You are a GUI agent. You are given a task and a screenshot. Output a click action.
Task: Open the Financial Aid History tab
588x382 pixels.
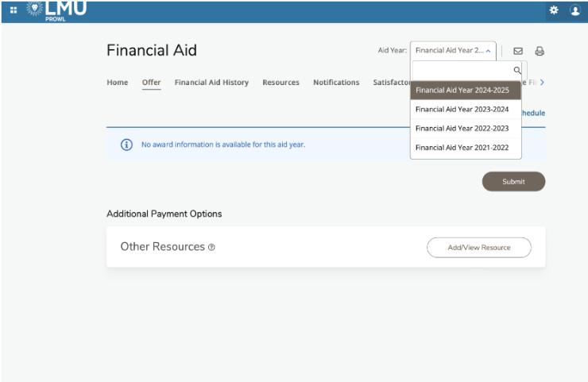[x=211, y=82]
